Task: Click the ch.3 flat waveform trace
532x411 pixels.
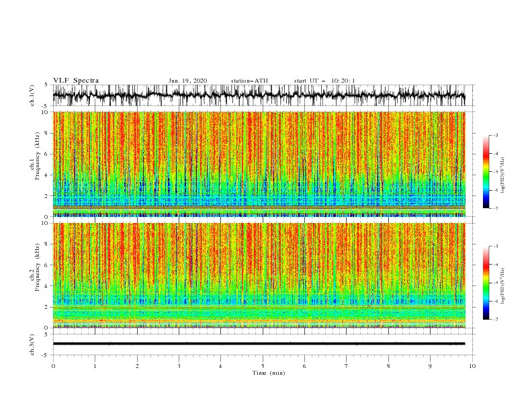Action: click(x=259, y=344)
